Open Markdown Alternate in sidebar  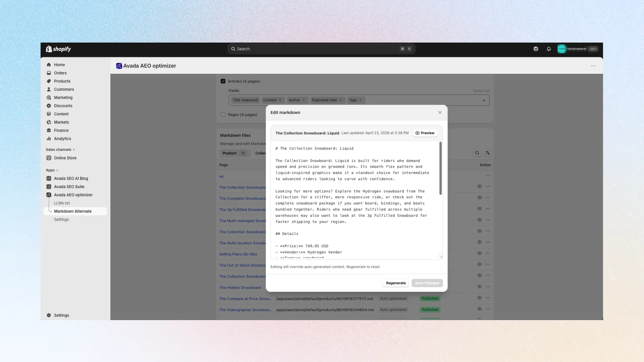tap(75, 211)
